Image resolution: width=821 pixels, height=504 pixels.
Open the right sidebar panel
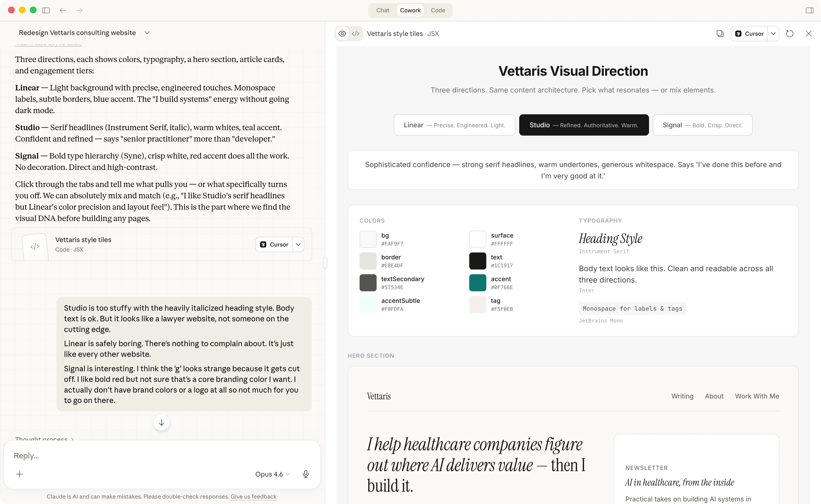(x=809, y=10)
